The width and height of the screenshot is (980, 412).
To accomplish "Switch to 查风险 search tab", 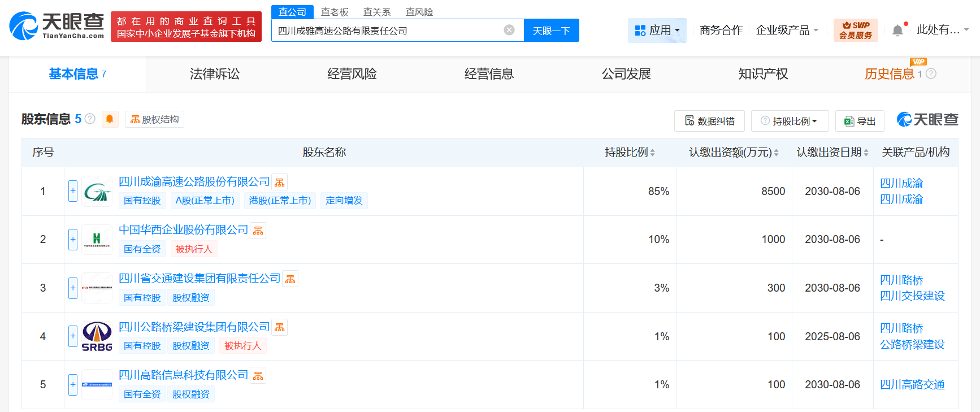I will pyautogui.click(x=419, y=12).
